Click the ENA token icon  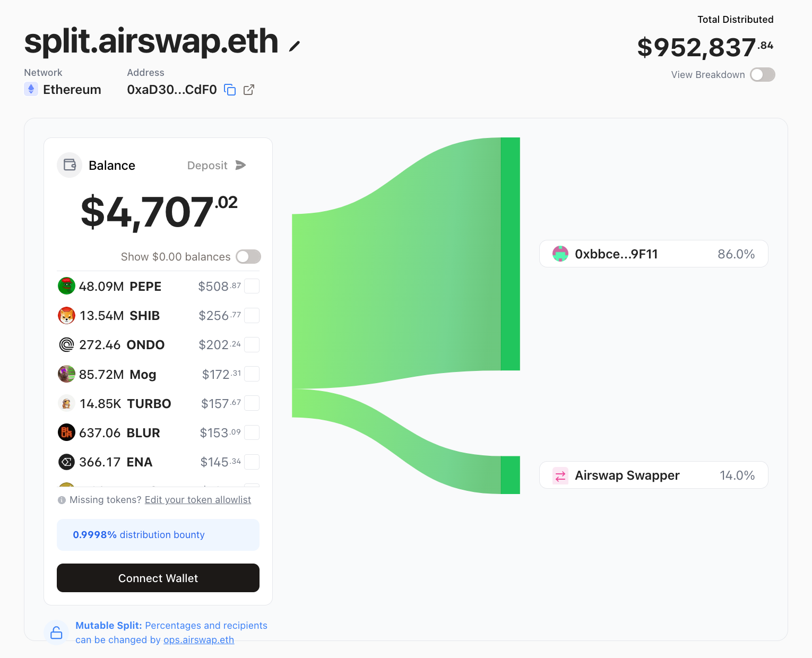(x=66, y=462)
